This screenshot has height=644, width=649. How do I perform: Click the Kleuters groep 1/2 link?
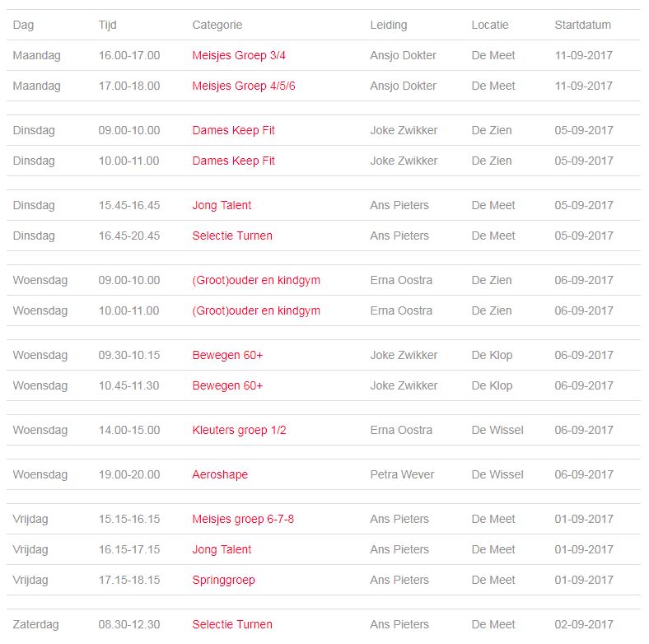(x=239, y=431)
